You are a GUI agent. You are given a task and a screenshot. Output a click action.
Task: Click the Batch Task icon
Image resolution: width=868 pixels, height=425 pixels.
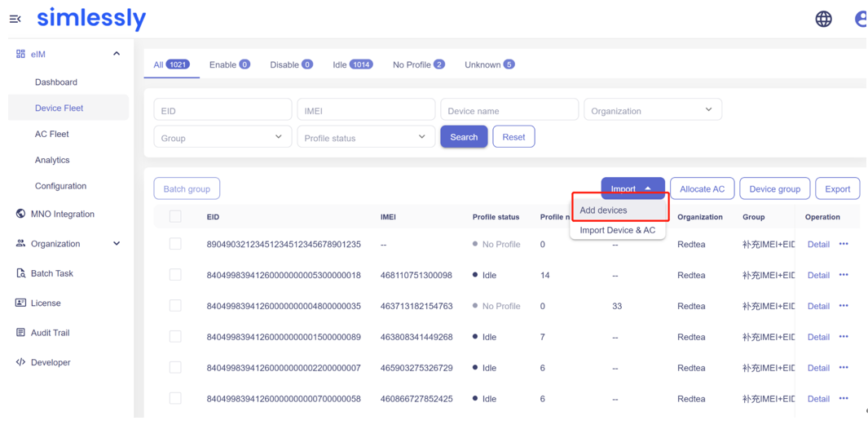[21, 273]
